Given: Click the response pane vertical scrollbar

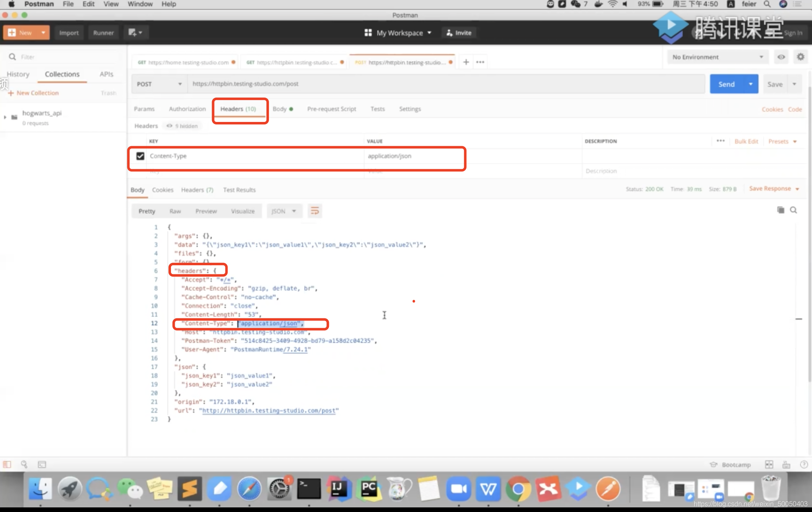Looking at the screenshot, I should click(x=809, y=293).
